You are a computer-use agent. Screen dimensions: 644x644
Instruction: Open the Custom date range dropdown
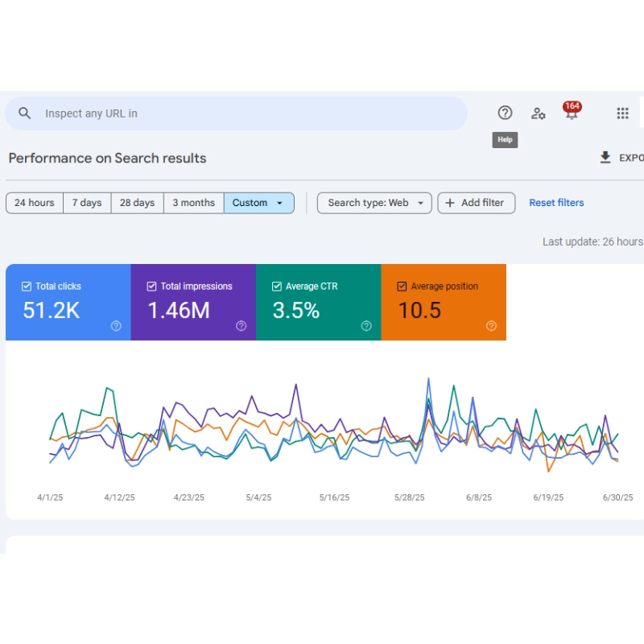[x=258, y=203]
